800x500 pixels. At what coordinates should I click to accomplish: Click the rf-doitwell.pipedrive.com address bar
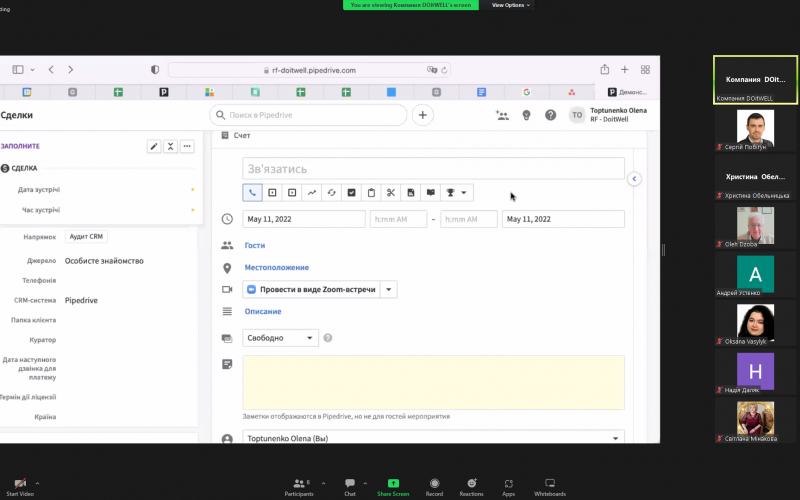coord(310,70)
